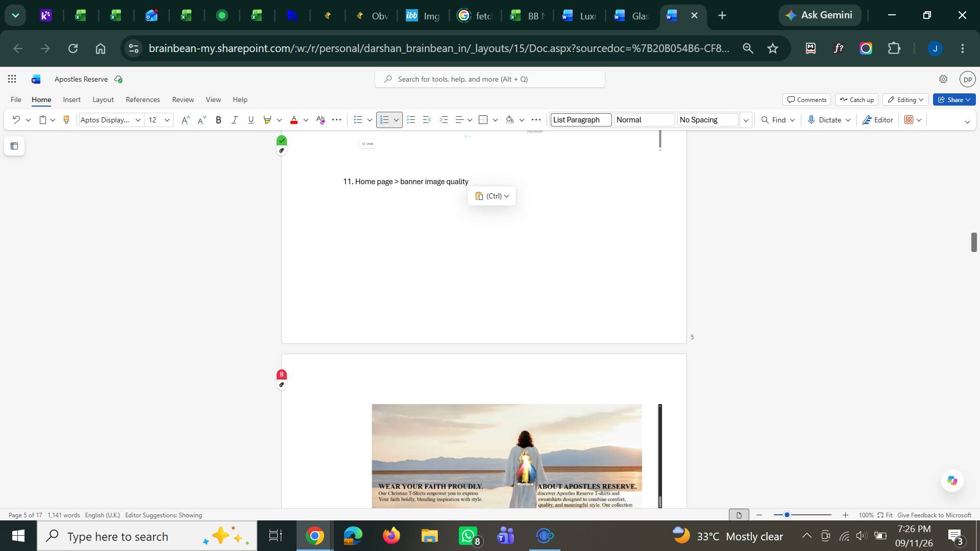The width and height of the screenshot is (980, 551).
Task: Click the Undo icon
Action: click(x=16, y=120)
